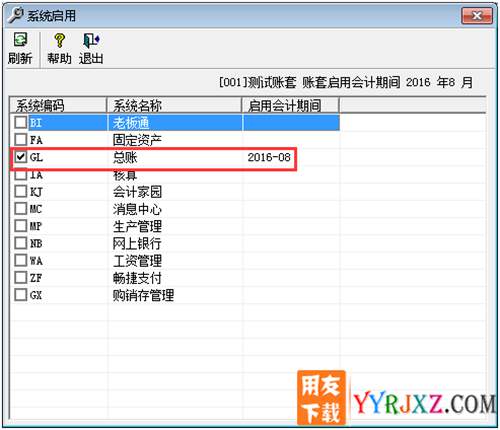Enable the MC 消息中心 checkbox

tap(21, 209)
